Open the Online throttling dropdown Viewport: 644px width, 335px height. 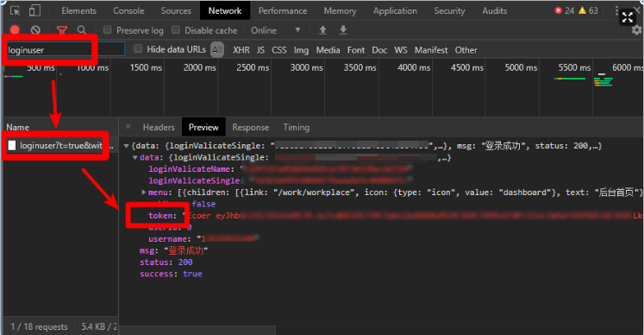point(276,30)
